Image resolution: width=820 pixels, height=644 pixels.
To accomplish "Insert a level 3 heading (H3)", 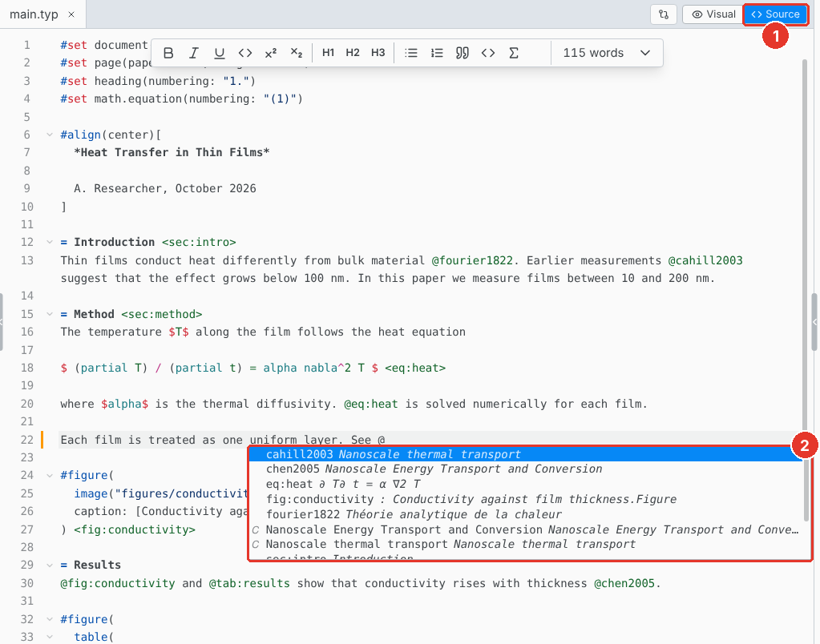I will (378, 53).
